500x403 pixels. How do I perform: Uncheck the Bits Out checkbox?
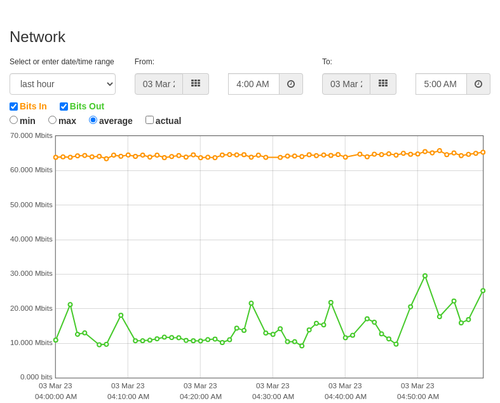coord(64,106)
